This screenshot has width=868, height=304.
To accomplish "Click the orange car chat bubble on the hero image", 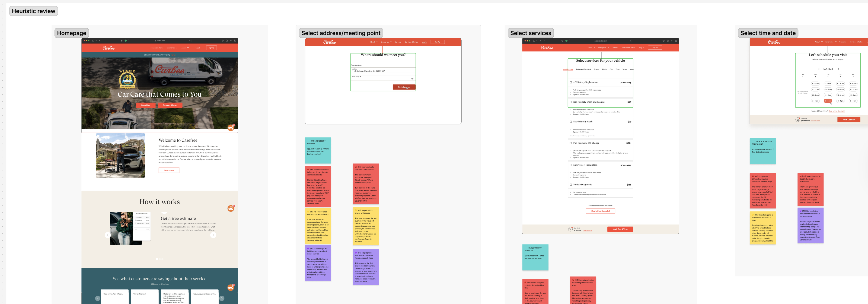I will coord(231,128).
